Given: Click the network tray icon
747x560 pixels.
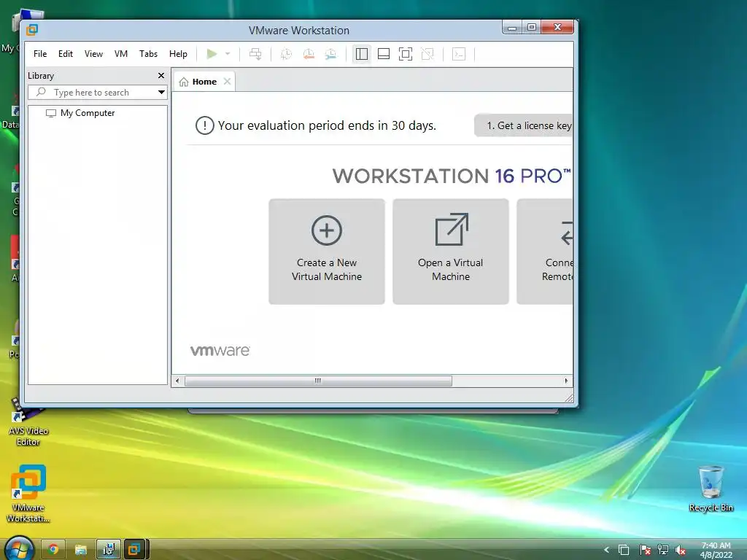Looking at the screenshot, I should click(x=662, y=550).
